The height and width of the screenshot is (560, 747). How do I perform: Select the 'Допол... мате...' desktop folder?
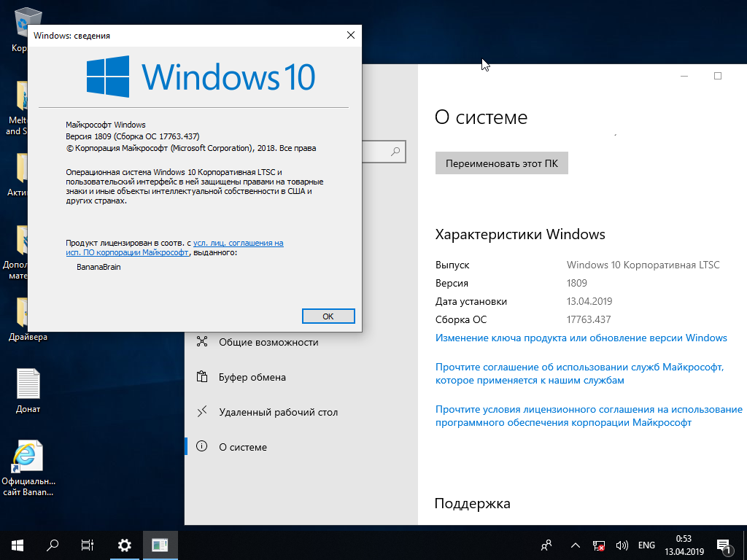[17, 252]
